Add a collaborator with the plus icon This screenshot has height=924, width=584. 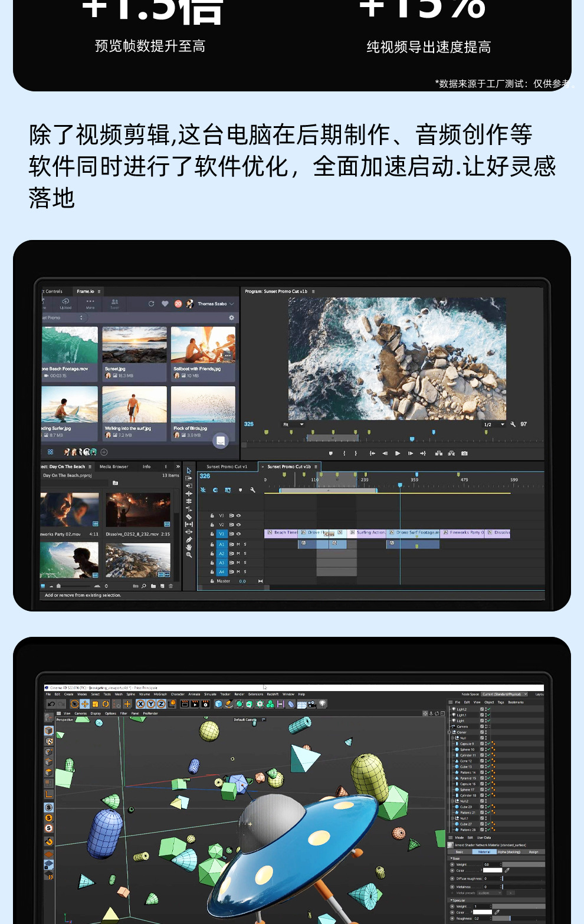point(104,452)
